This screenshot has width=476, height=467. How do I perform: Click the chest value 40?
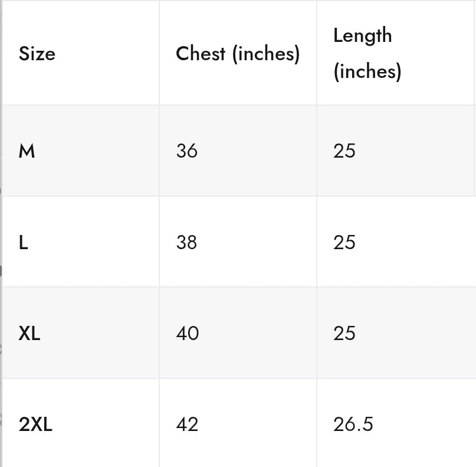pyautogui.click(x=187, y=334)
